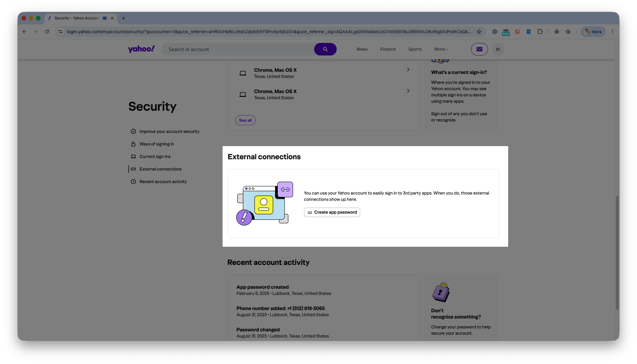The image size is (637, 364).
Task: Open the M profile avatar
Action: coord(497,49)
